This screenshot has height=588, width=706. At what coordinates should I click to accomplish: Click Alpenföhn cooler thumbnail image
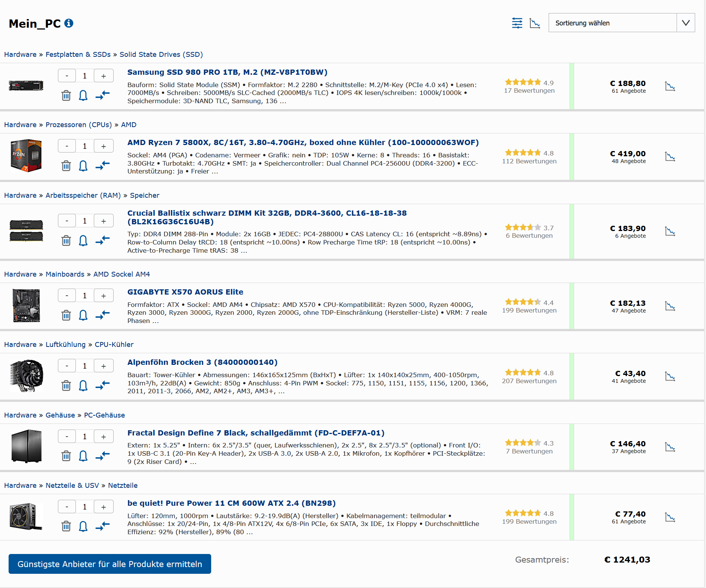(x=27, y=376)
